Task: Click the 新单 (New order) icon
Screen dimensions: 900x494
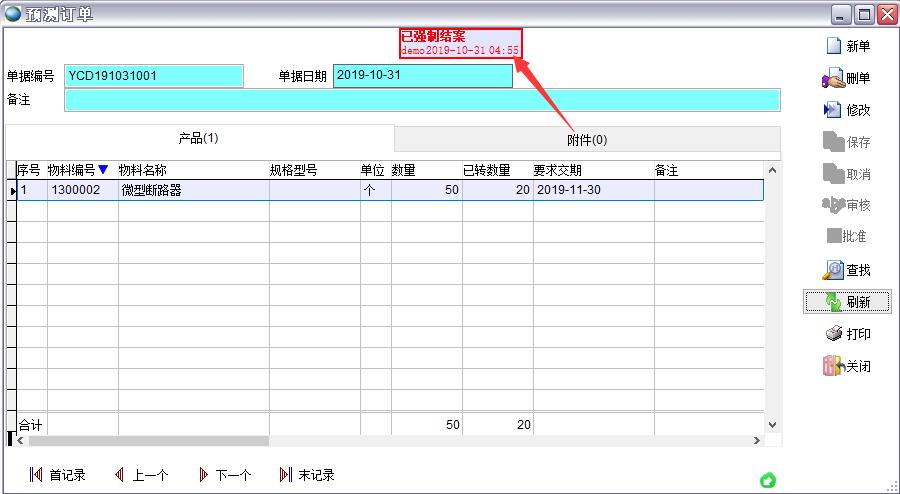Action: click(833, 46)
